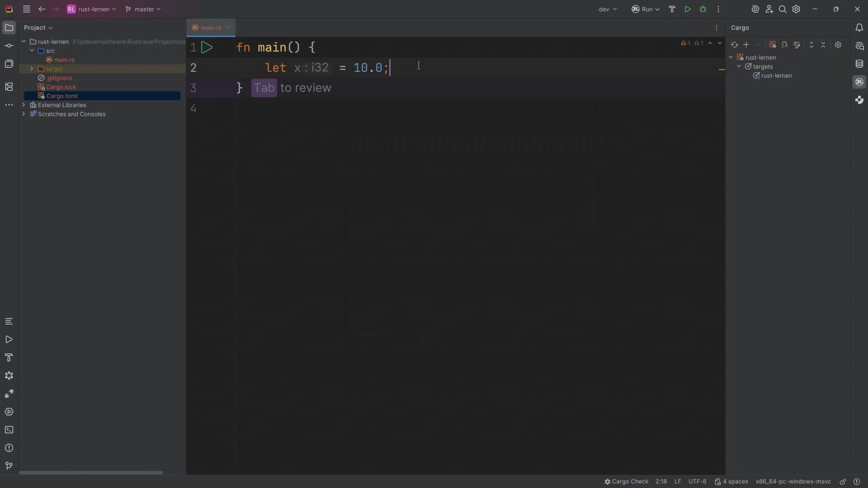This screenshot has width=868, height=488.
Task: Open the Notifications bell
Action: (x=859, y=28)
